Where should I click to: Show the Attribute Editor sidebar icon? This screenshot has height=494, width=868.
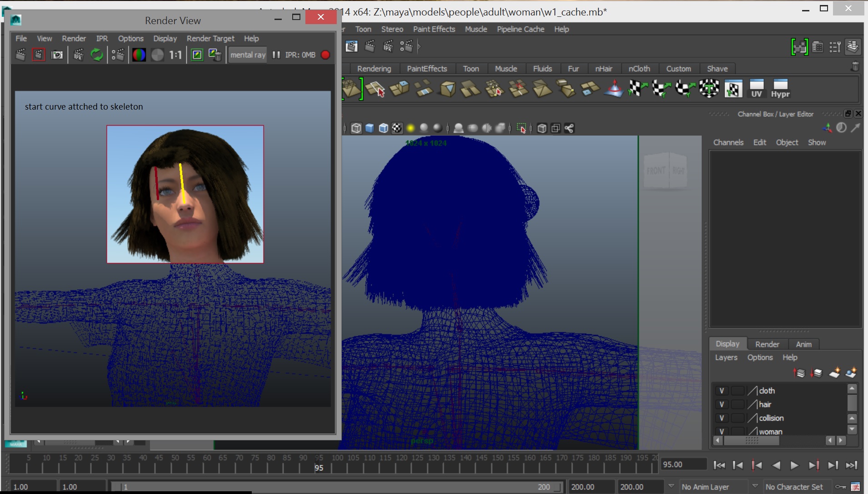pos(818,47)
